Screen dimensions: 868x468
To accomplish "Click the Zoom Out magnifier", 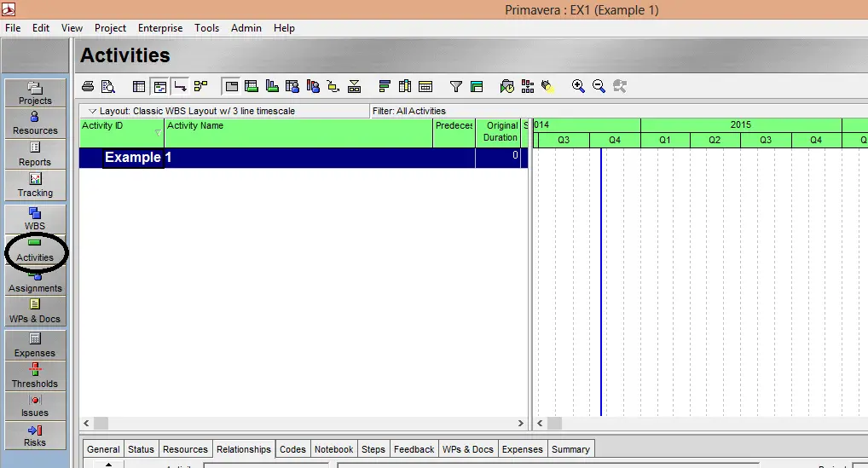I will tap(599, 86).
